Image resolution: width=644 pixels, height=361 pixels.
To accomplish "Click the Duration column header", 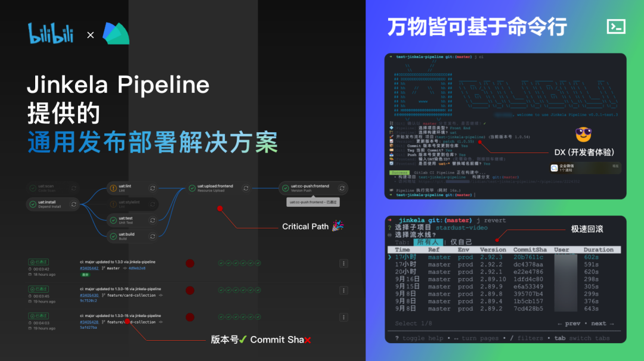I will tap(599, 250).
